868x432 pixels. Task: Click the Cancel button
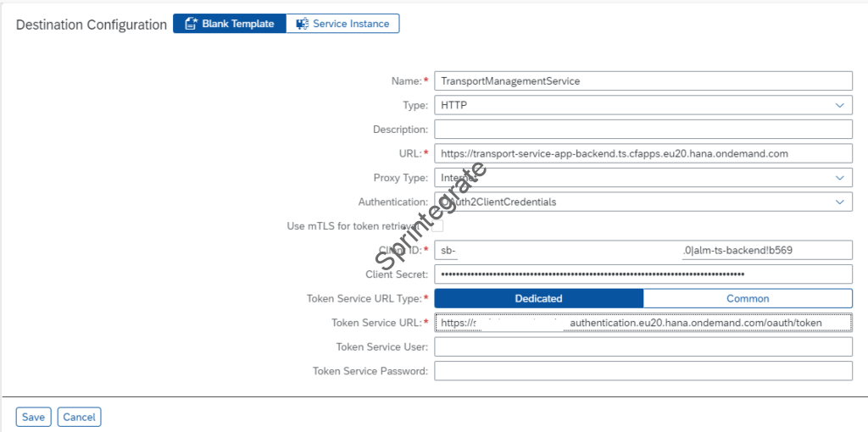[x=80, y=417]
